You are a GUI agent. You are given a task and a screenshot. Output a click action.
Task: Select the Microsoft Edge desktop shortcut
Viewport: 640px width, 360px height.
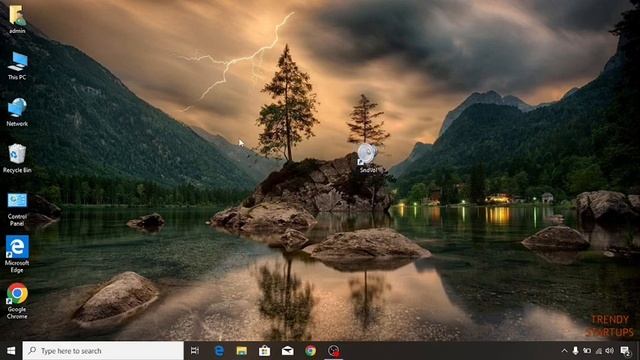17,254
